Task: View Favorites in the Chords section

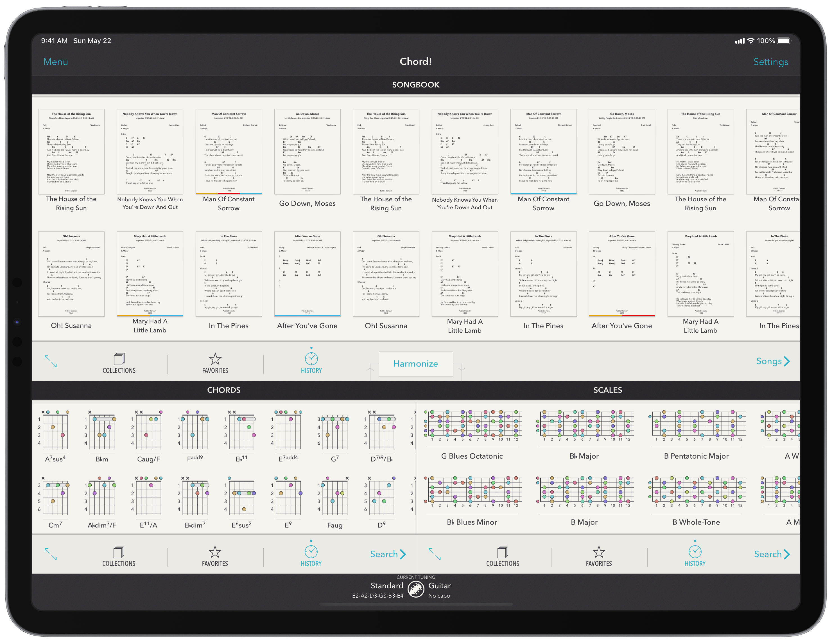Action: (215, 554)
